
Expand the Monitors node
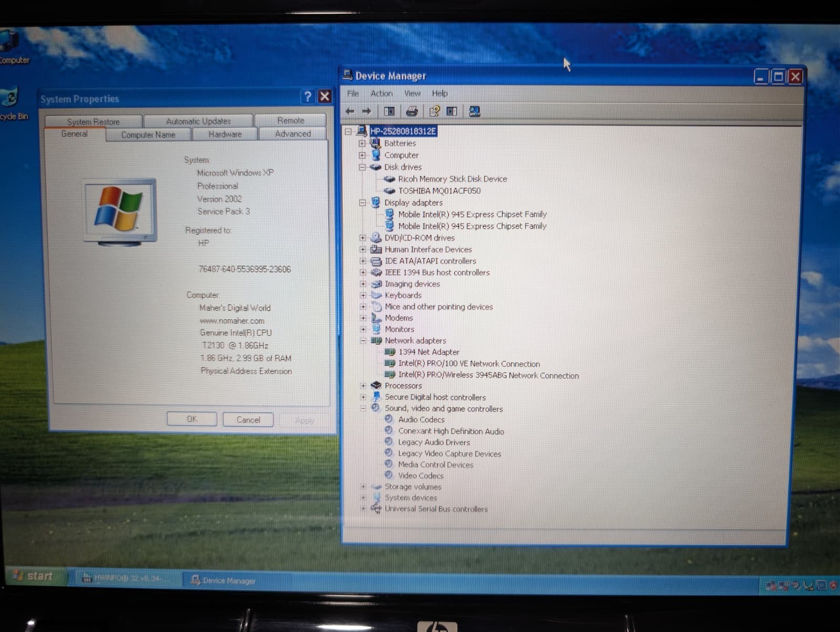(363, 329)
